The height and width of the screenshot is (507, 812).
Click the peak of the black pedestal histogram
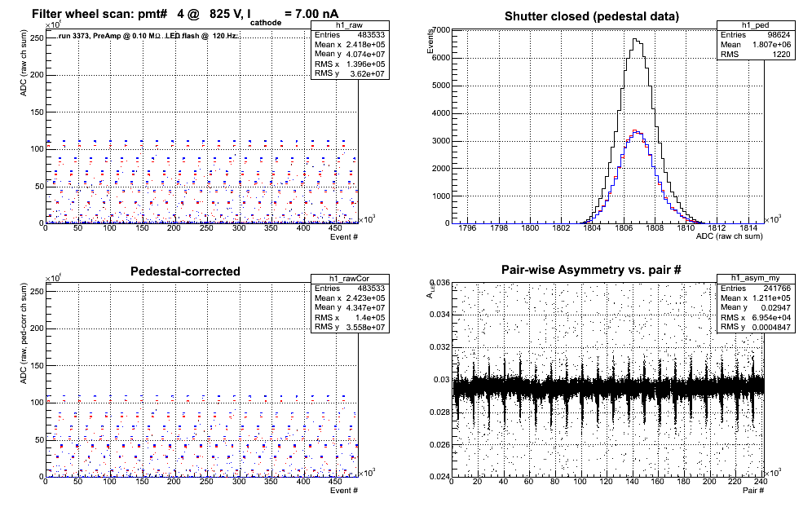click(634, 39)
